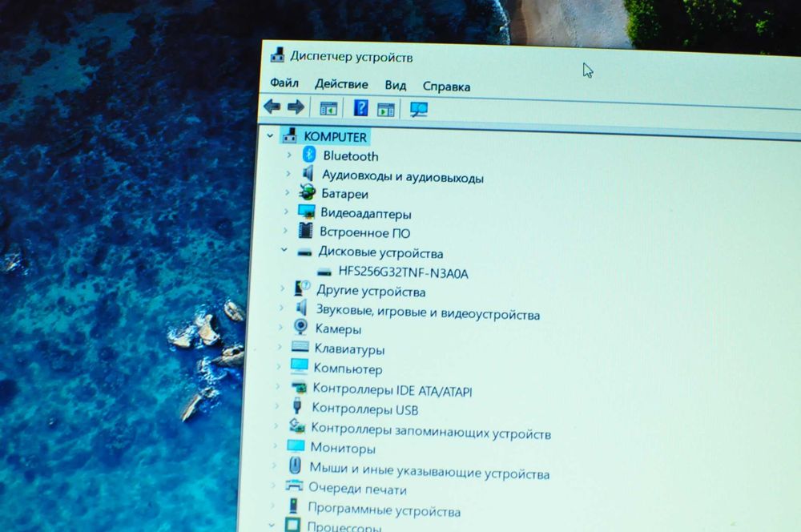Expand the Контроллеры USB category
This screenshot has width=801, height=532.
[x=277, y=406]
